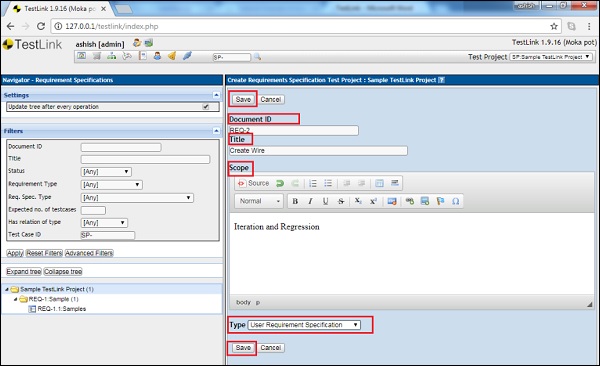Insert a table in the scope editor
This screenshot has width=600, height=366.
(x=379, y=183)
